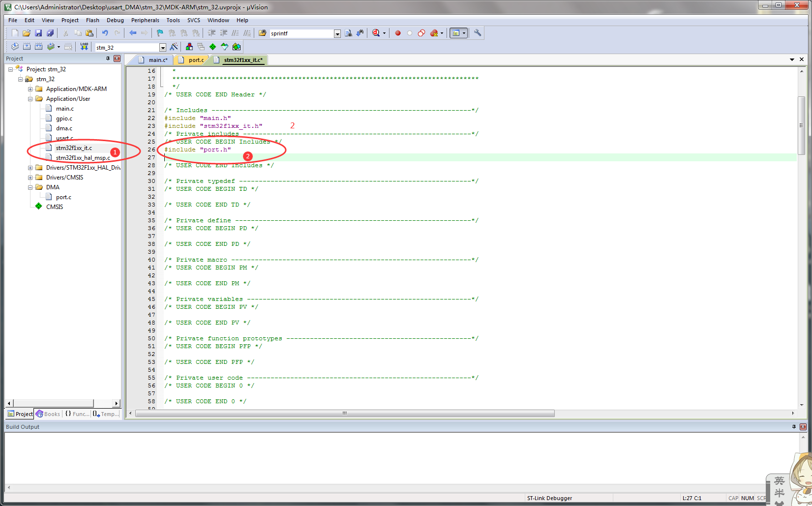
Task: Open the sprintf search dropdown arrow
Action: (337, 33)
